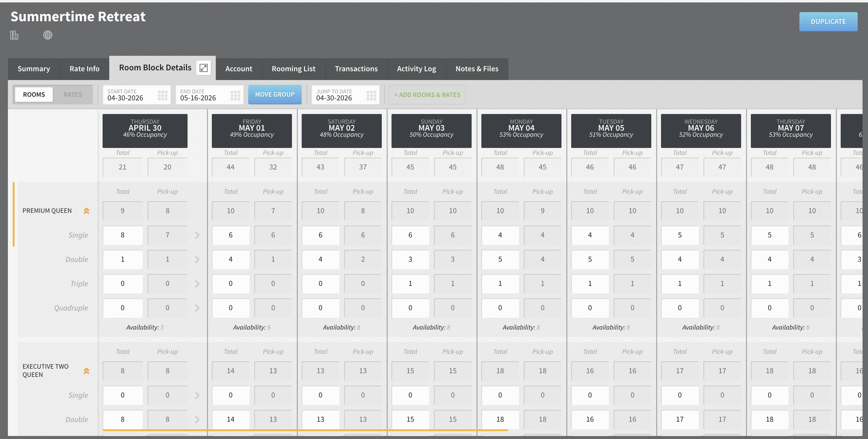Open the Summary tab
868x439 pixels.
[x=34, y=69]
